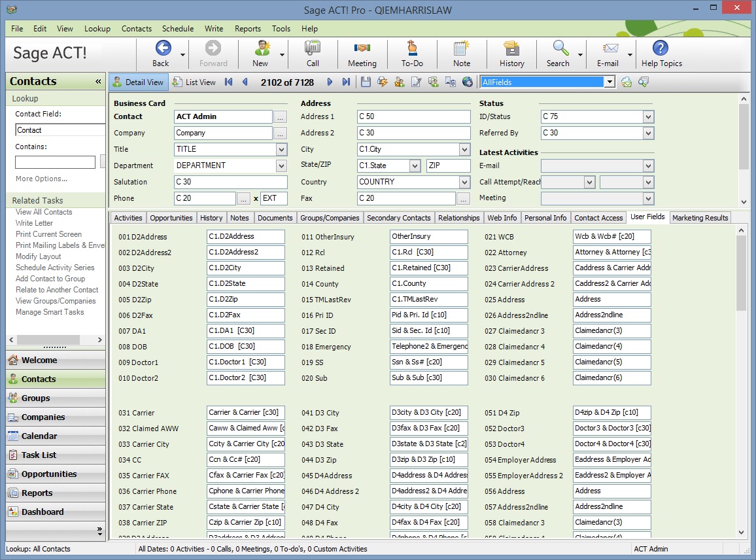Open Dashboard from the sidebar

(x=56, y=512)
